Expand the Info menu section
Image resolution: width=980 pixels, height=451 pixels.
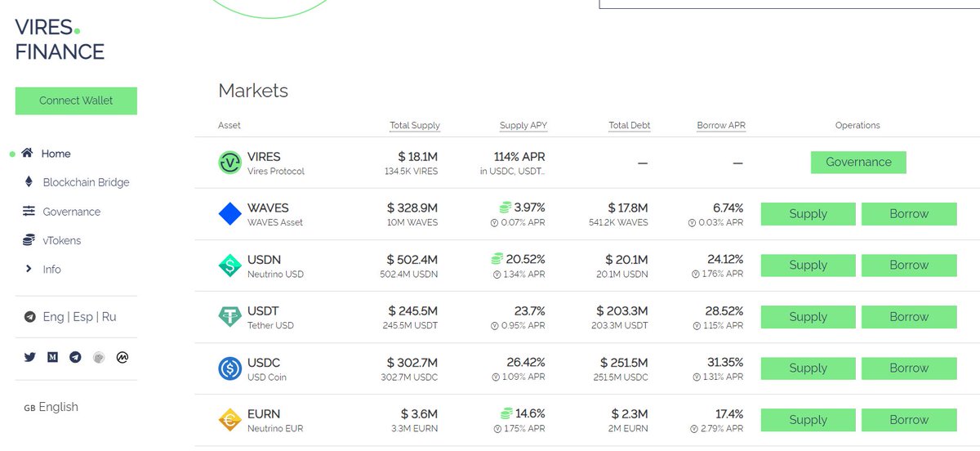[52, 269]
